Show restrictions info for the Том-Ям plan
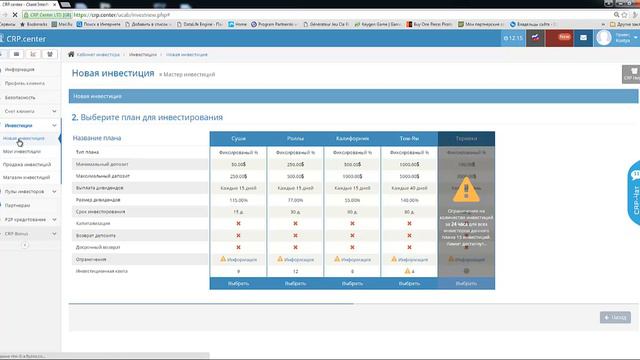 click(x=409, y=259)
